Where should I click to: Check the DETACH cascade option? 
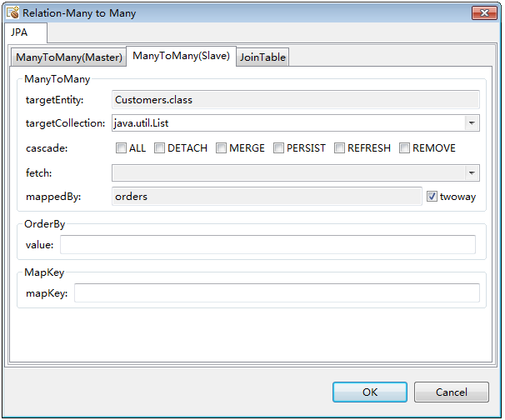(160, 148)
